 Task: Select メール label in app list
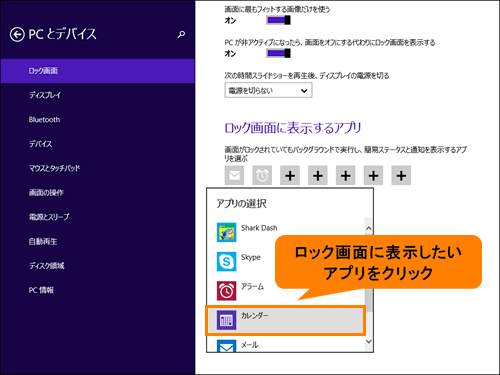pyautogui.click(x=250, y=345)
